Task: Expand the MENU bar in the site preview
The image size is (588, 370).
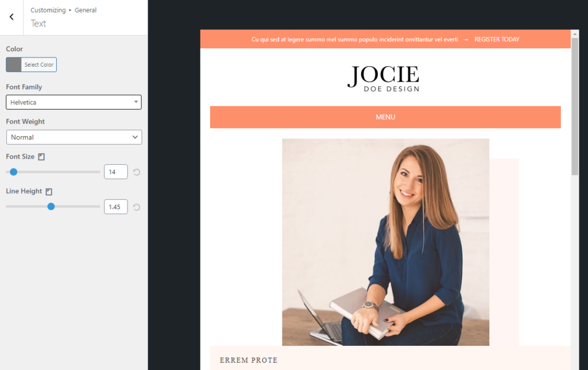Action: pyautogui.click(x=385, y=117)
